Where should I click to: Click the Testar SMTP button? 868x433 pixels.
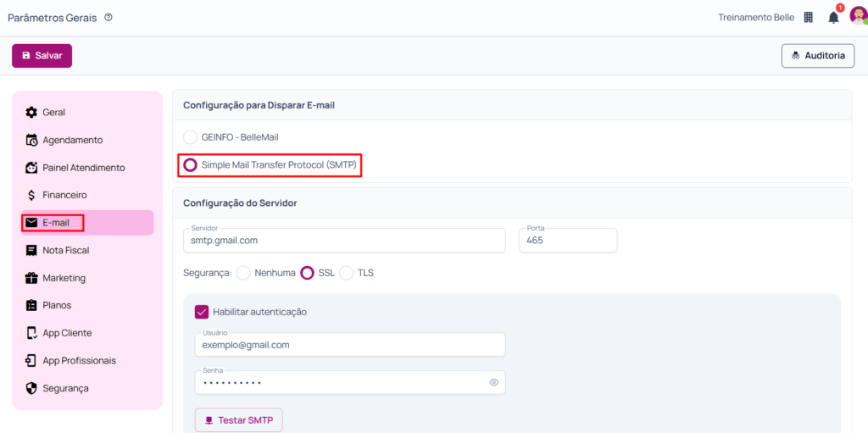[238, 420]
